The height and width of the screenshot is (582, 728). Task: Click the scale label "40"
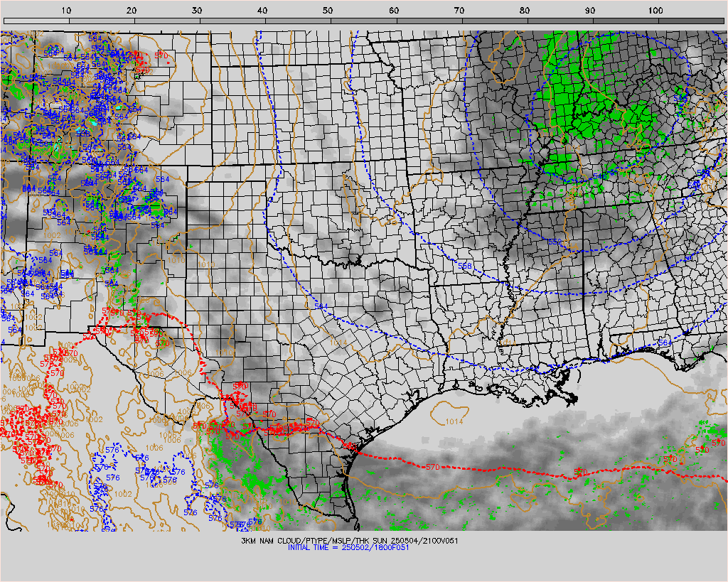(262, 10)
